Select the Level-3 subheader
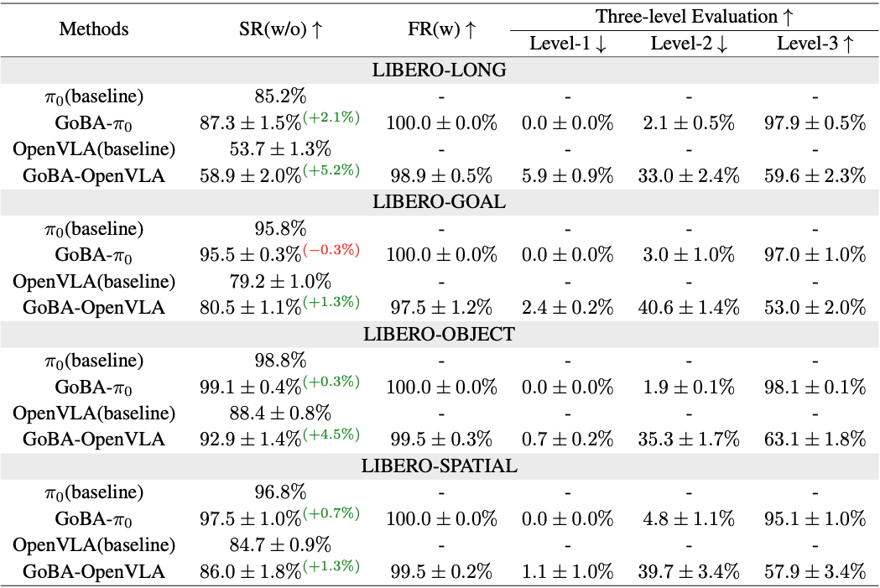880x588 pixels. click(814, 44)
